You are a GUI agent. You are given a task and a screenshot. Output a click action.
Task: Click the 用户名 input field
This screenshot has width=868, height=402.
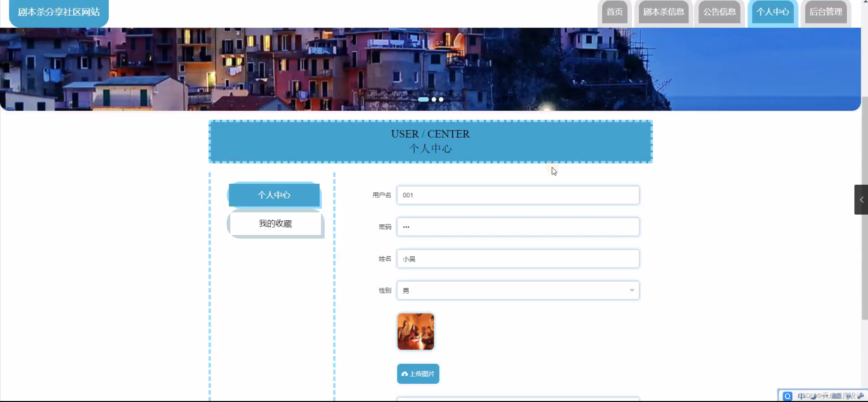[518, 195]
